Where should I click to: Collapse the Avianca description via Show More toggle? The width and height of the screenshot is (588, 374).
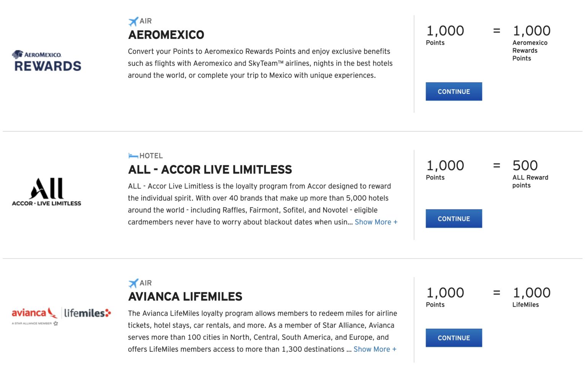375,349
